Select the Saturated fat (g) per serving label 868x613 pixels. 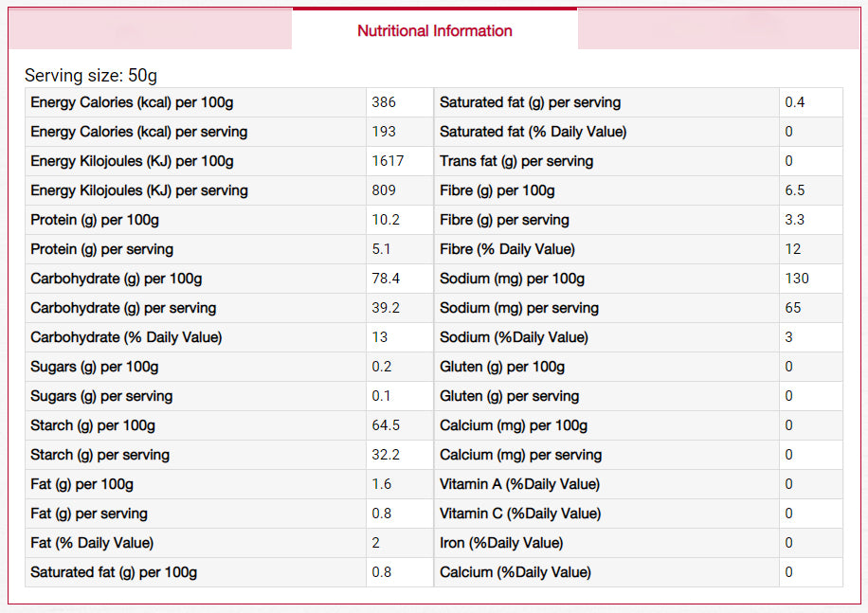[x=530, y=102]
